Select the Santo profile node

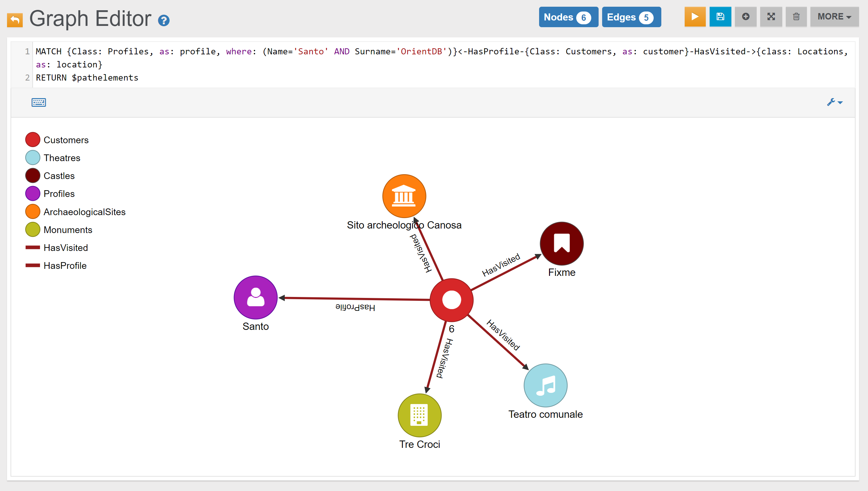(255, 297)
